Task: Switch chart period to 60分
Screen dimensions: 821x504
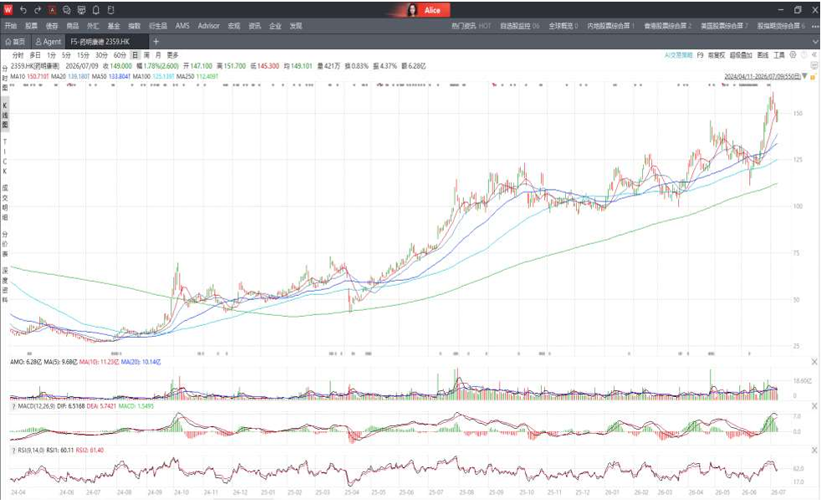Action: point(120,55)
